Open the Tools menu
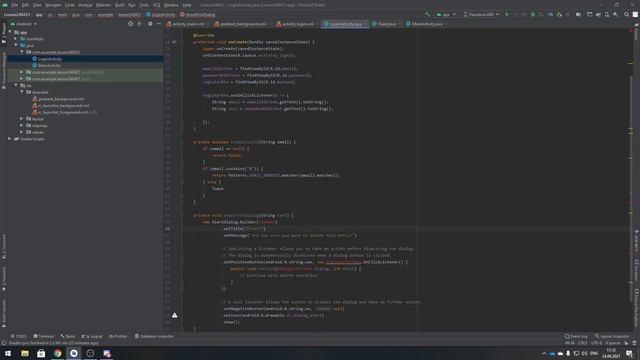 click(x=144, y=5)
